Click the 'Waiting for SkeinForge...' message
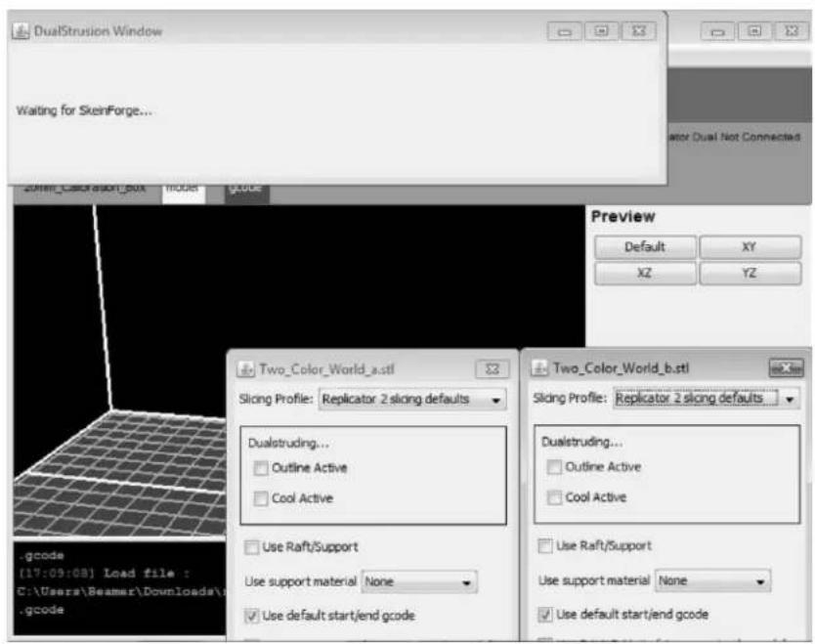Image resolution: width=815 pixels, height=644 pixels. 84,110
